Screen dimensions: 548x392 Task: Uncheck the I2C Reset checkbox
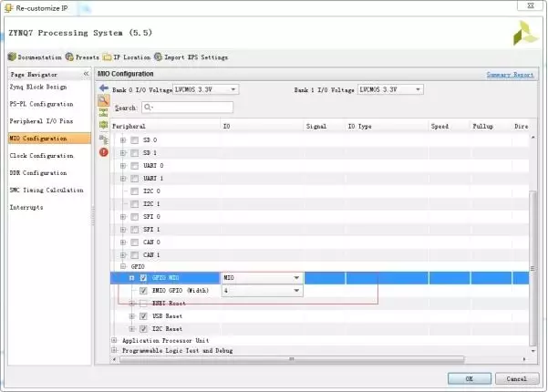[143, 329]
